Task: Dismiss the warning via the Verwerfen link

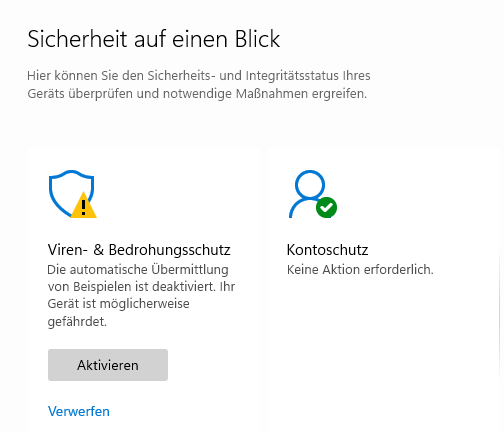Action: click(x=79, y=411)
